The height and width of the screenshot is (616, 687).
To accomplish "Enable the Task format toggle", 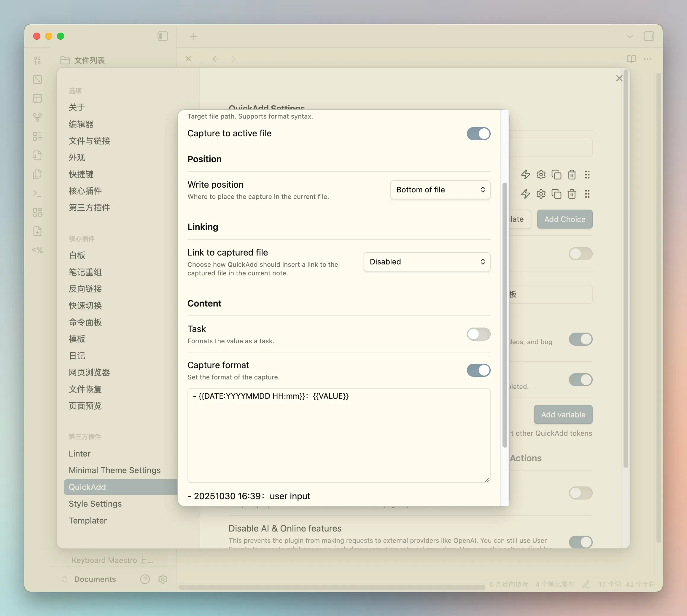I will 478,334.
